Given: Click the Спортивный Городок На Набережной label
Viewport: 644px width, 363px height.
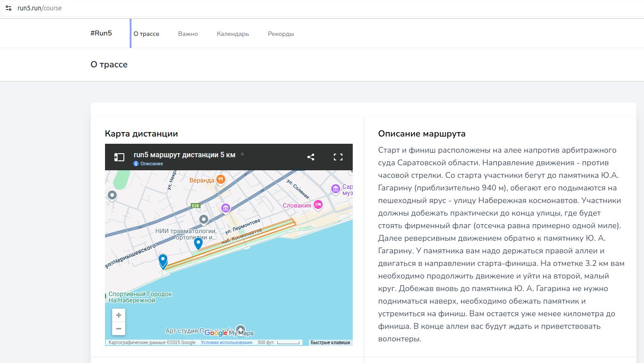Looking at the screenshot, I should click(140, 297).
